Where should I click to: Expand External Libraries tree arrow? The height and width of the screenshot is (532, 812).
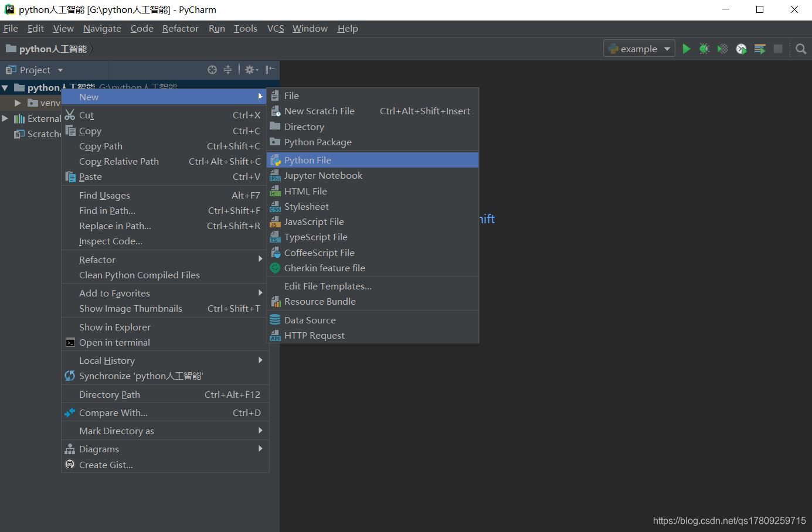point(5,118)
